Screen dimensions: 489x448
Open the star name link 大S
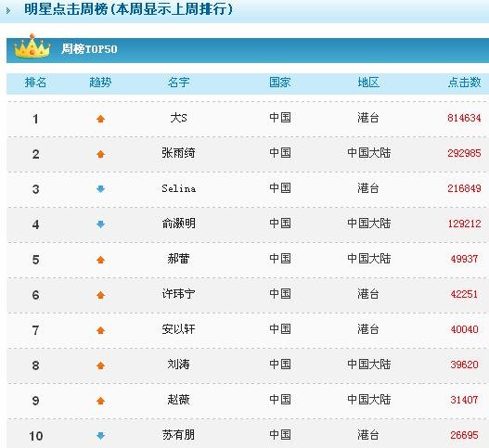[178, 118]
